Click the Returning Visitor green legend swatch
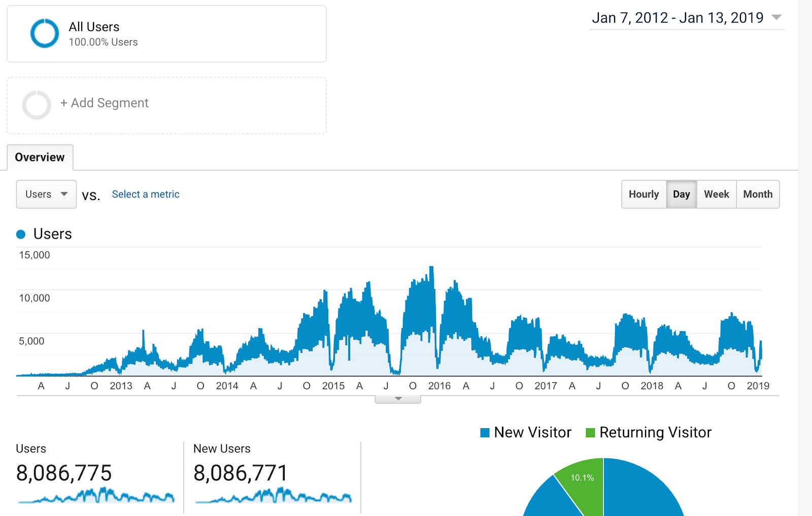This screenshot has height=516, width=812. (x=590, y=433)
